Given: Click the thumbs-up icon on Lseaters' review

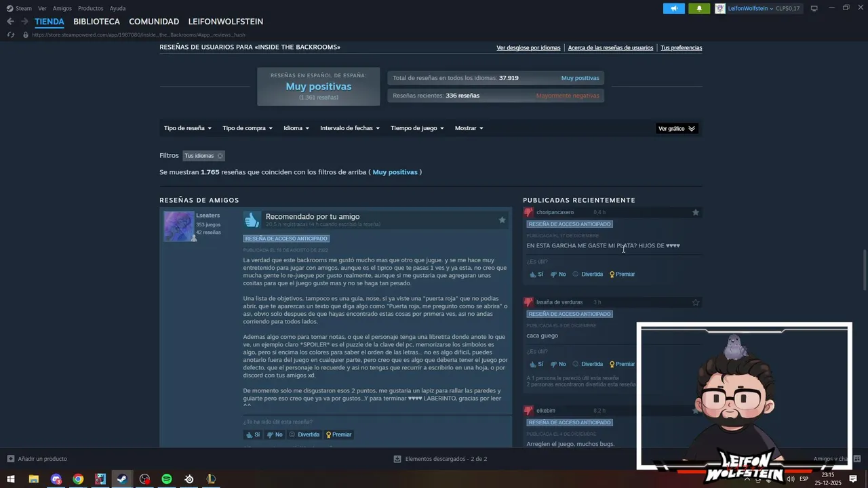Looking at the screenshot, I should [x=252, y=220].
